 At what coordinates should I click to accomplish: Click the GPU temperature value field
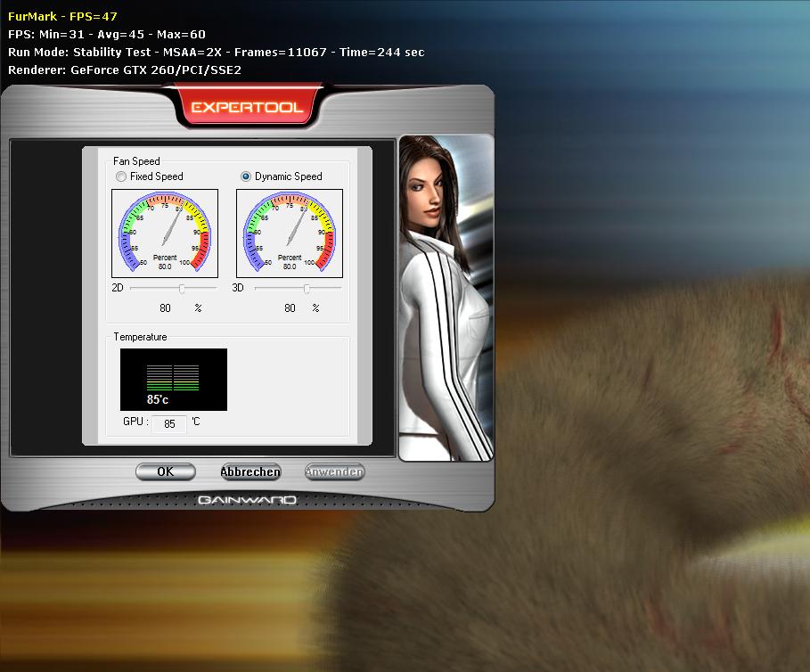pos(169,424)
